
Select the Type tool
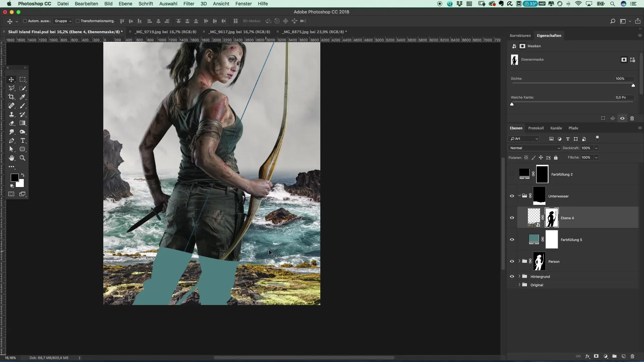tap(22, 140)
